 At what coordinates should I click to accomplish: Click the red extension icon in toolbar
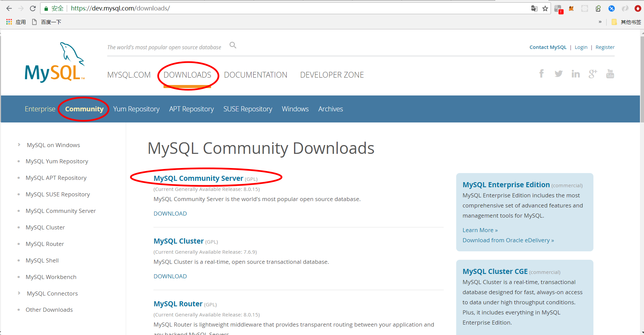(638, 8)
